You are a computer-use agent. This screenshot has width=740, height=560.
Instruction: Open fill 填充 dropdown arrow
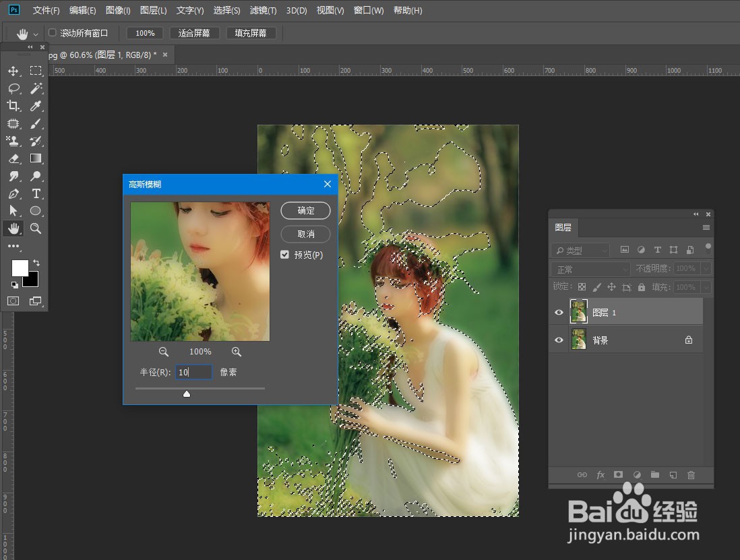click(x=706, y=287)
